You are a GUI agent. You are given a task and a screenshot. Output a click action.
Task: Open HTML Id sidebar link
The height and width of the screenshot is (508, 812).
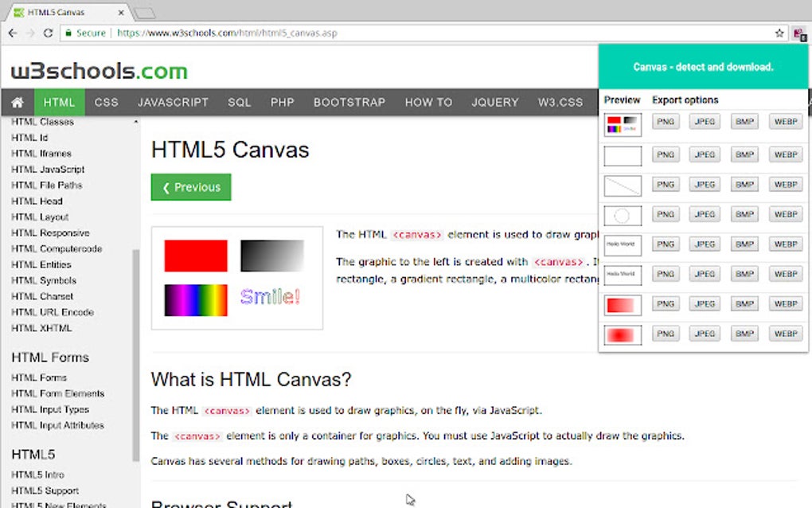pyautogui.click(x=29, y=138)
